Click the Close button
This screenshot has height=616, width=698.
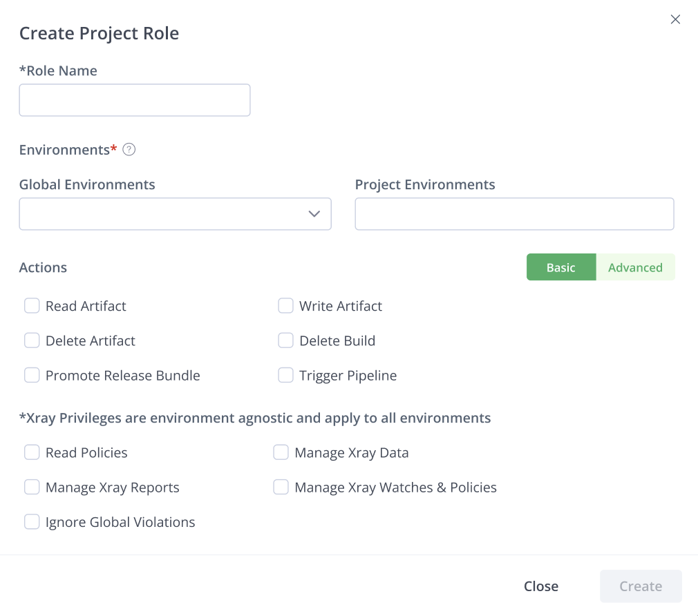tap(541, 586)
